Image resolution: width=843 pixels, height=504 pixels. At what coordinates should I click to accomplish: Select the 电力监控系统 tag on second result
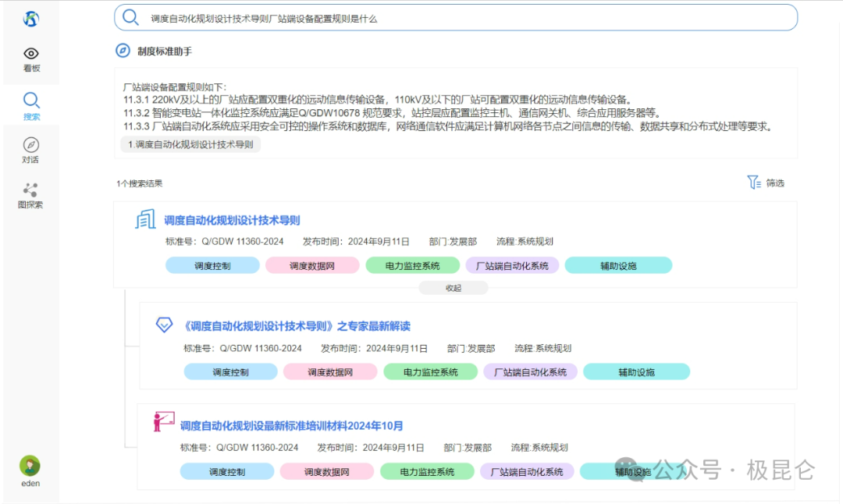tap(430, 372)
